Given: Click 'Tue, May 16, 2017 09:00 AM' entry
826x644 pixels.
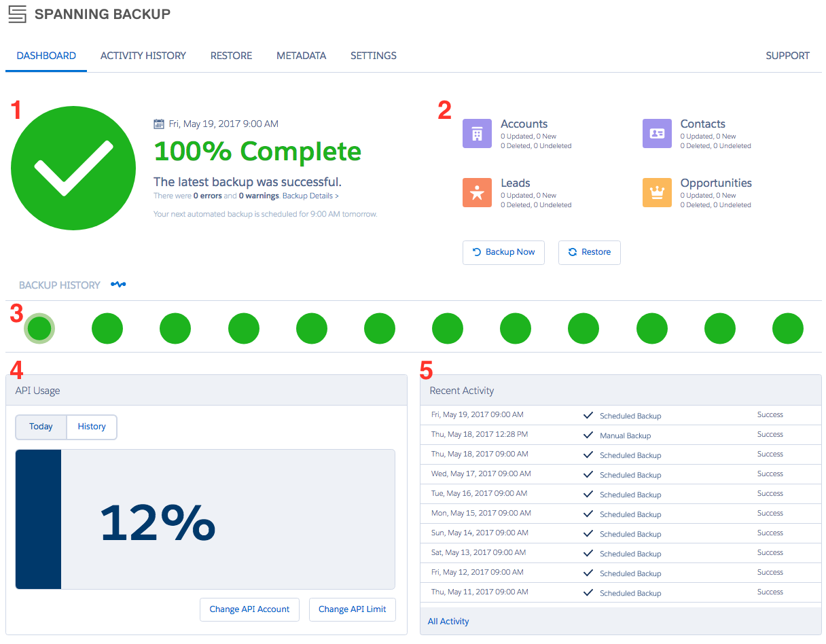Looking at the screenshot, I should [480, 493].
